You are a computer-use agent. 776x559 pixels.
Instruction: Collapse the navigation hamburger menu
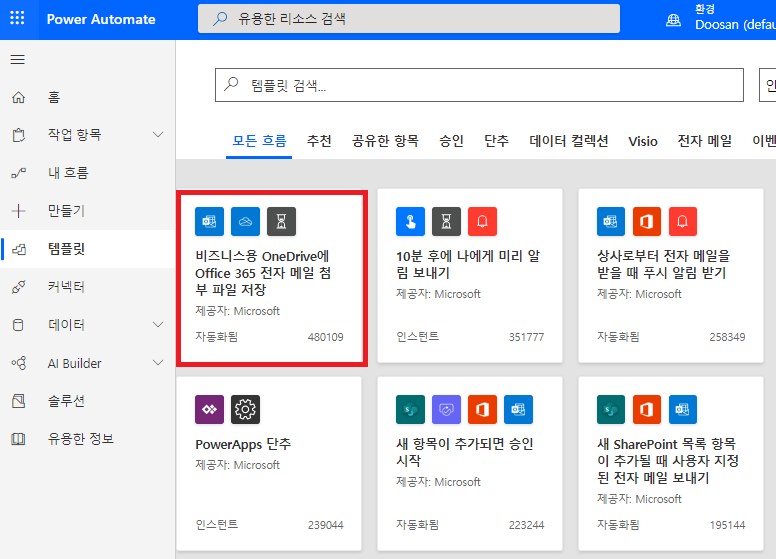(x=18, y=59)
